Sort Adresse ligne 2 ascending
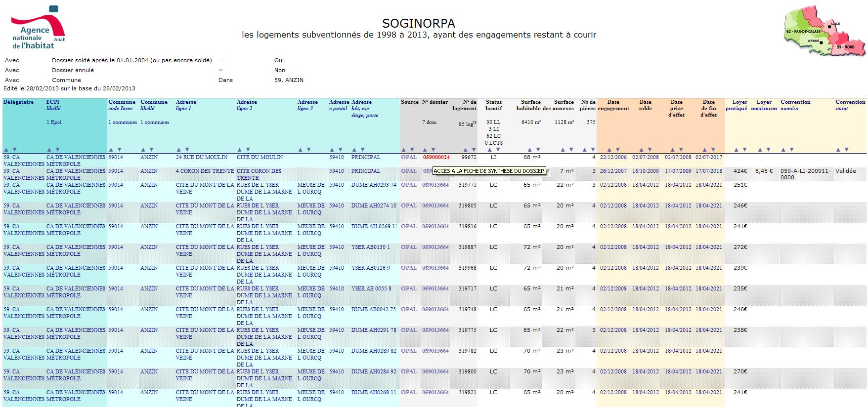The width and height of the screenshot is (868, 407). click(x=239, y=150)
